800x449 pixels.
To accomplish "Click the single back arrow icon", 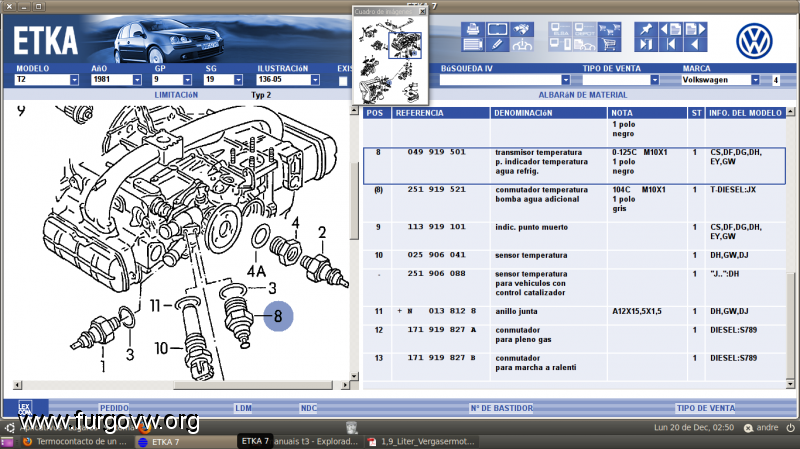I will 696,45.
